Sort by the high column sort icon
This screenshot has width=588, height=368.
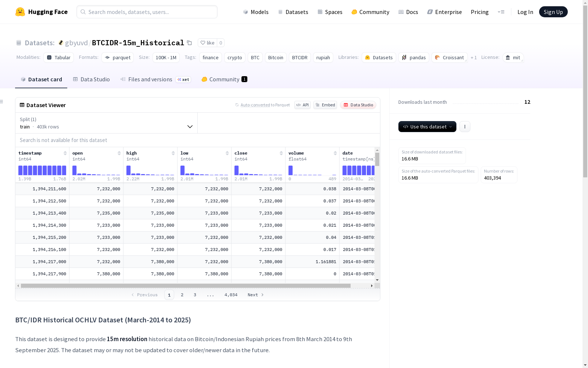coord(173,153)
